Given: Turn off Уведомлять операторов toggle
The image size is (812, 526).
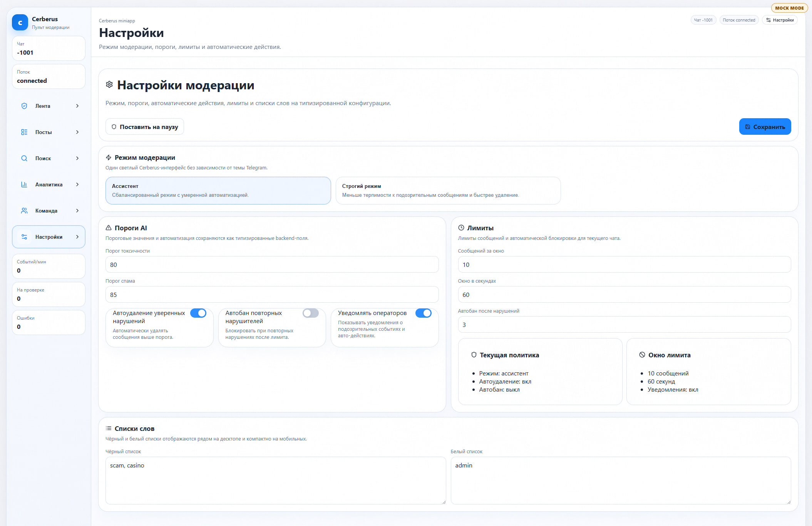Looking at the screenshot, I should click(423, 313).
